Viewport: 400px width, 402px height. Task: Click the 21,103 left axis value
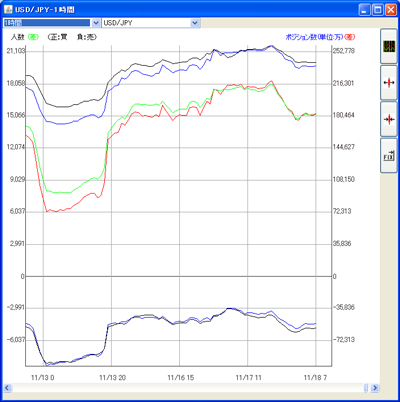pos(16,51)
